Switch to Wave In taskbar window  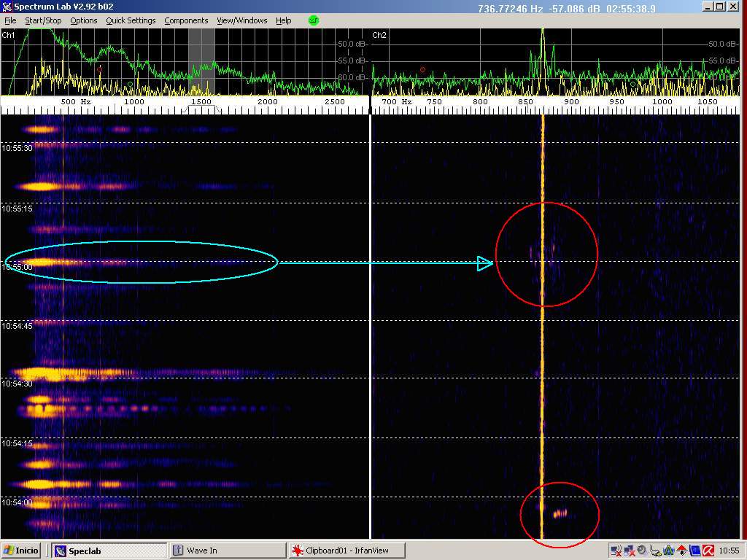pyautogui.click(x=228, y=551)
